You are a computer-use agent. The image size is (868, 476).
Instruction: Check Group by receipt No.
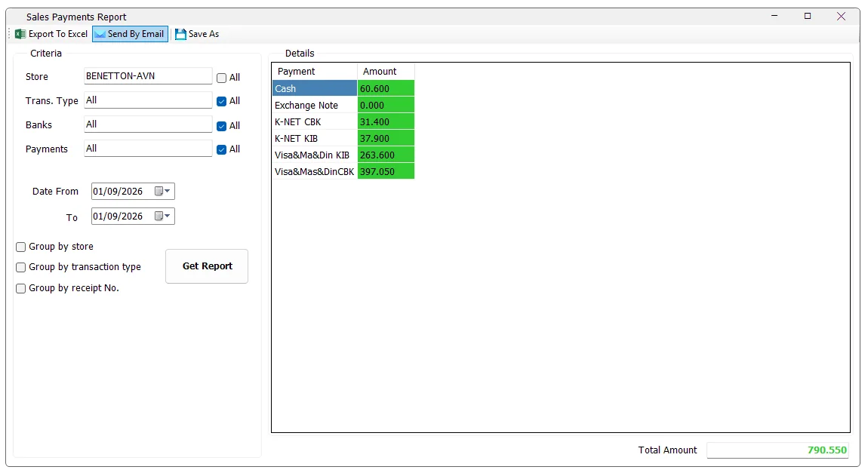click(21, 288)
